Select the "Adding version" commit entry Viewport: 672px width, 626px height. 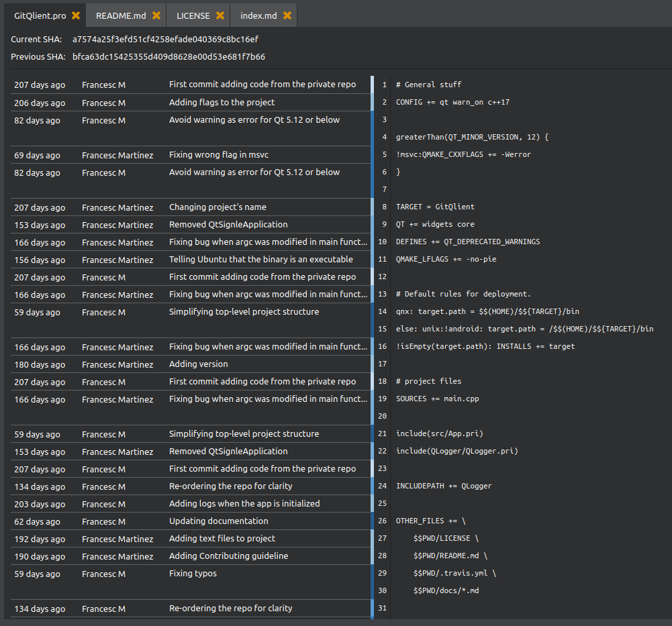[x=198, y=364]
